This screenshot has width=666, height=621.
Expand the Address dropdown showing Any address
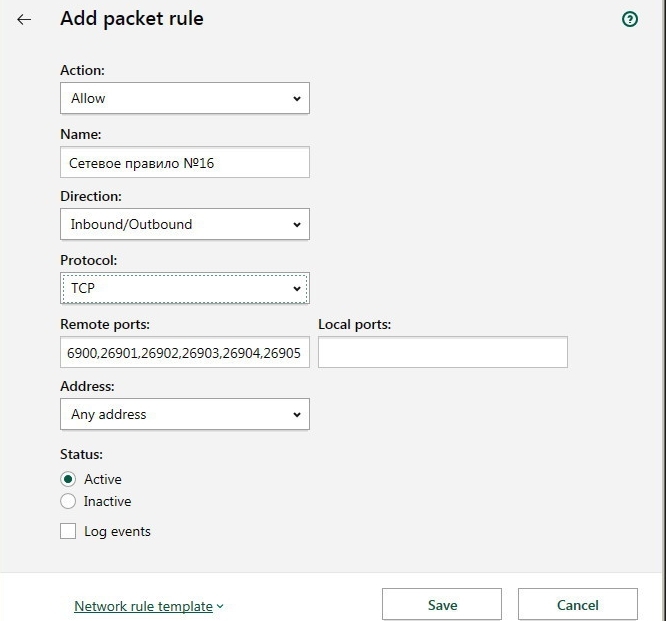click(x=184, y=414)
